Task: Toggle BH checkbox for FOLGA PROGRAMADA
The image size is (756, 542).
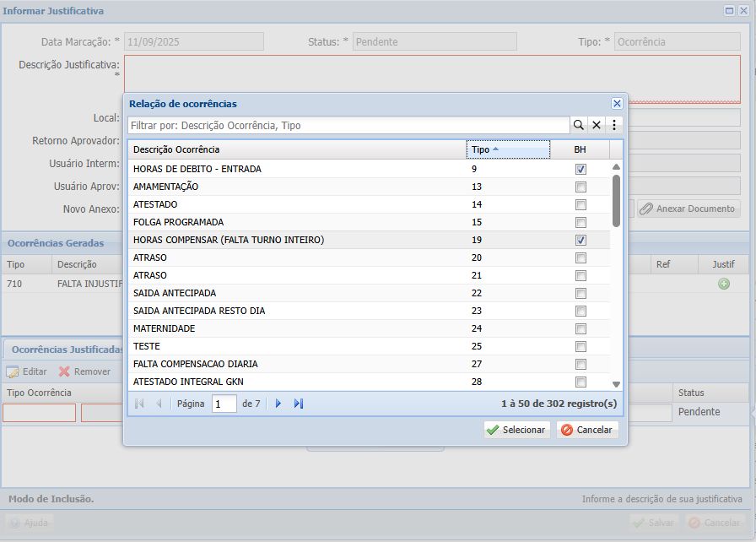Action: [580, 222]
